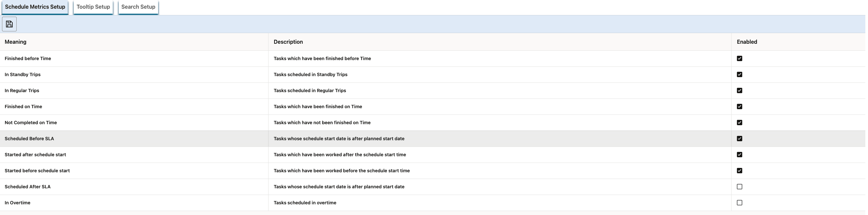Toggle the In Regular Trips checkbox
The width and height of the screenshot is (868, 215).
point(739,91)
